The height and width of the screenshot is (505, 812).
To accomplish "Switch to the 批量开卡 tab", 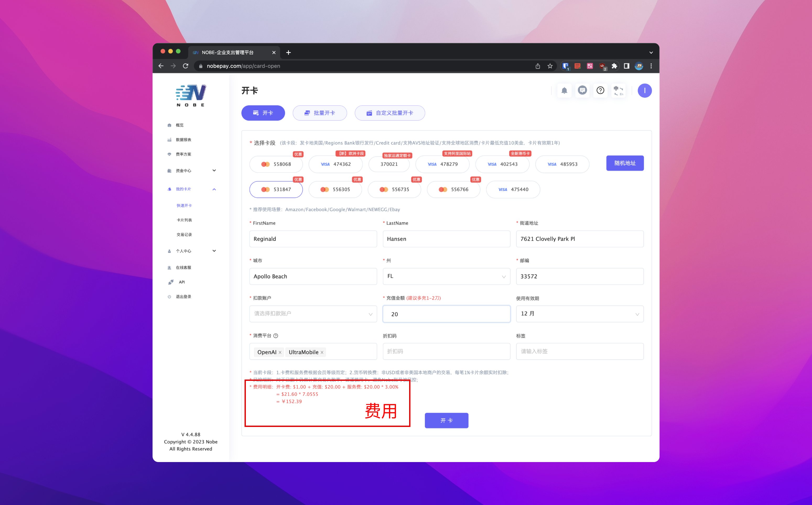I will coord(320,113).
